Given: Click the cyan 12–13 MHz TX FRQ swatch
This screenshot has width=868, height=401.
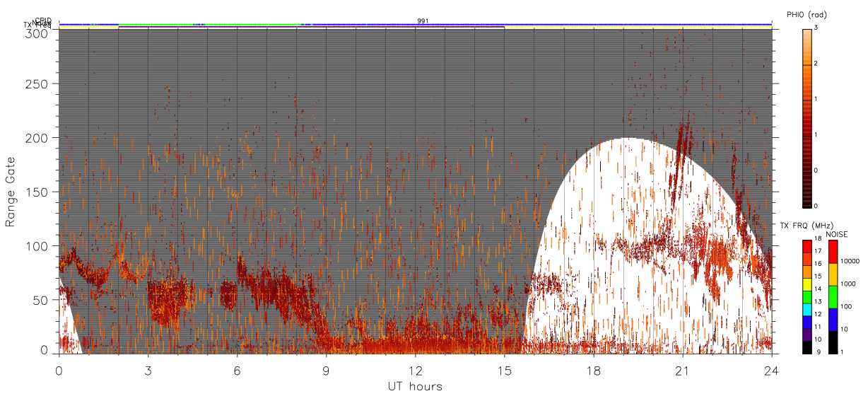Looking at the screenshot, I should (x=807, y=310).
